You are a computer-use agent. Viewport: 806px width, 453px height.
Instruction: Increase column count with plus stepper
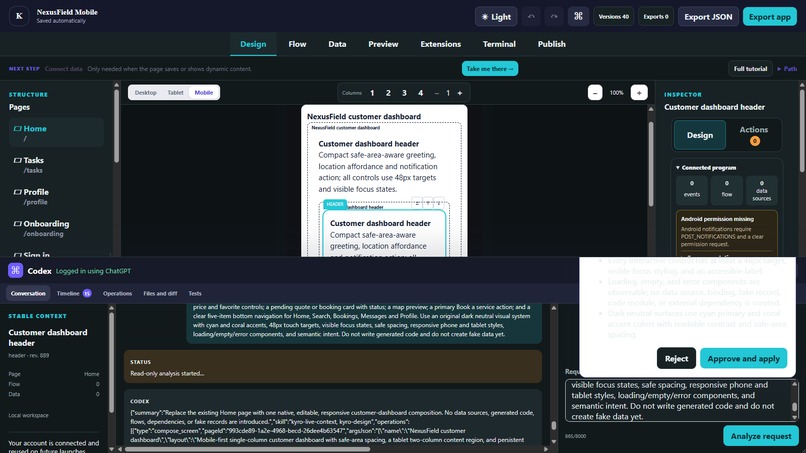[460, 93]
